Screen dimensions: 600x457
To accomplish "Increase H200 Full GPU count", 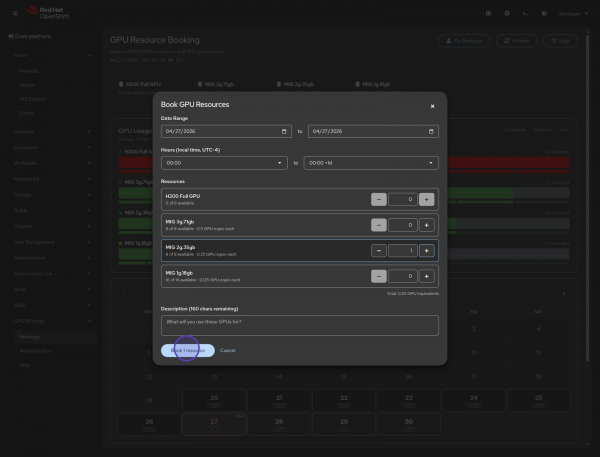I will coord(427,199).
